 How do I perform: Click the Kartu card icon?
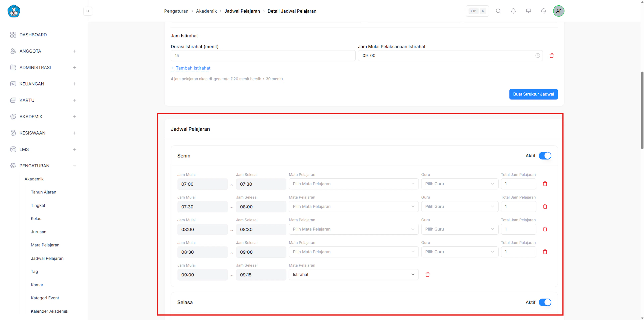[x=13, y=100]
